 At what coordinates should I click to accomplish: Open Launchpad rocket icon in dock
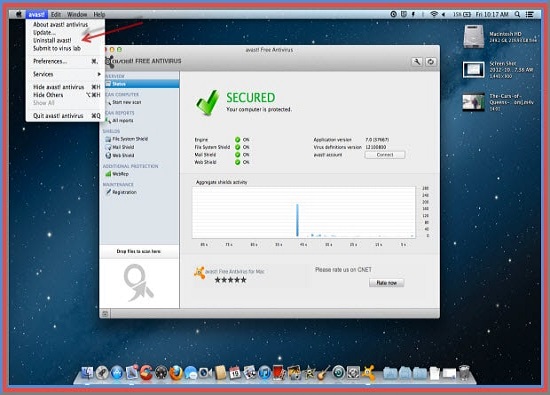point(102,373)
